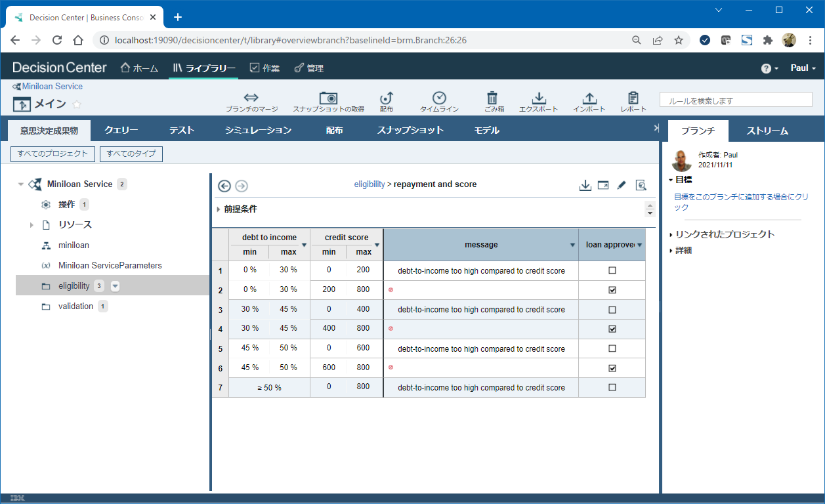The image size is (825, 504).
Task: Open browser extensions puzzle icon
Action: click(x=767, y=40)
